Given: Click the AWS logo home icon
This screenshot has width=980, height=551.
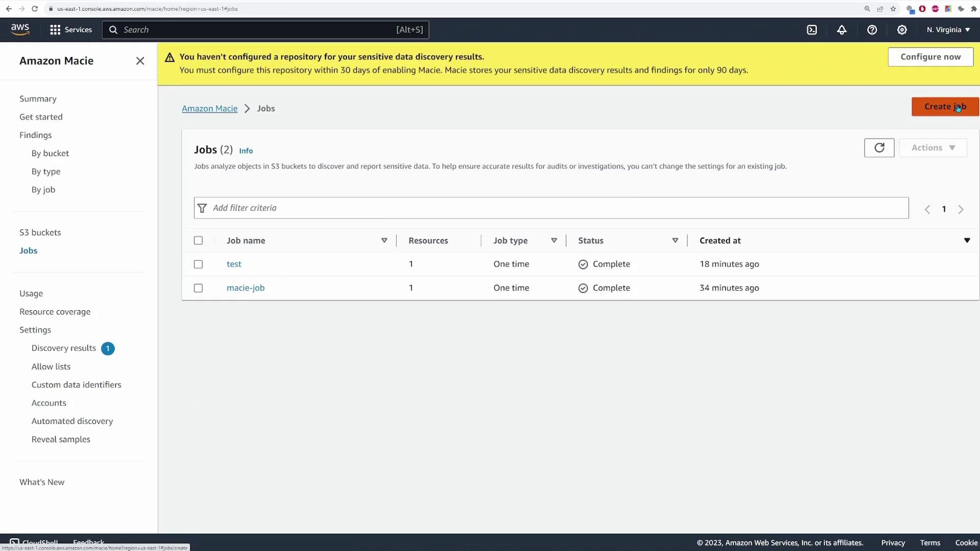Looking at the screenshot, I should pos(20,30).
